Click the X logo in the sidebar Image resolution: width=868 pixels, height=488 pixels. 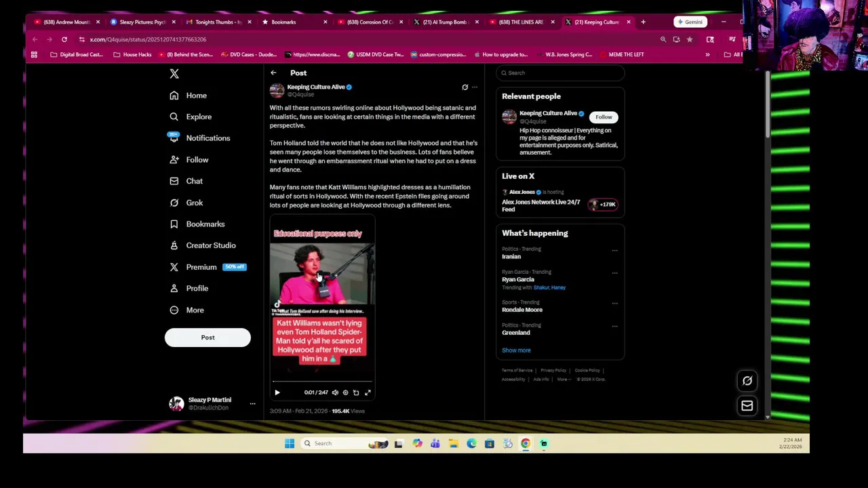[x=174, y=73]
